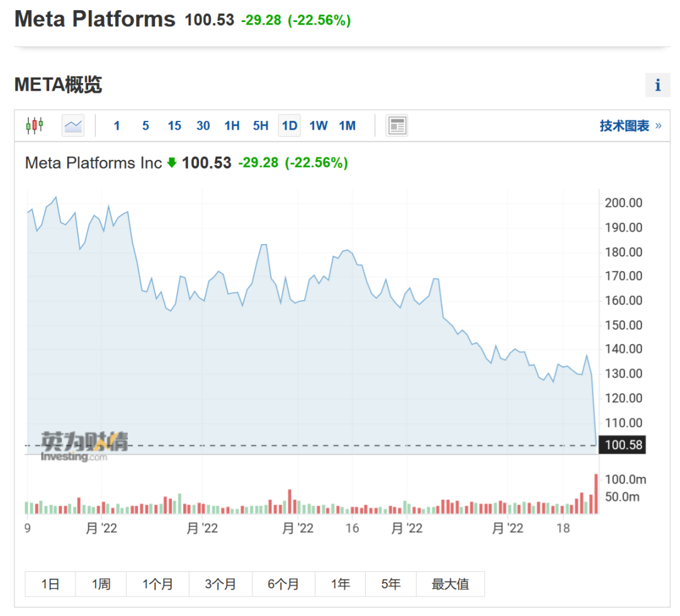Switch to the area chart icon
Viewport: 680px width, 616px height.
(x=73, y=125)
